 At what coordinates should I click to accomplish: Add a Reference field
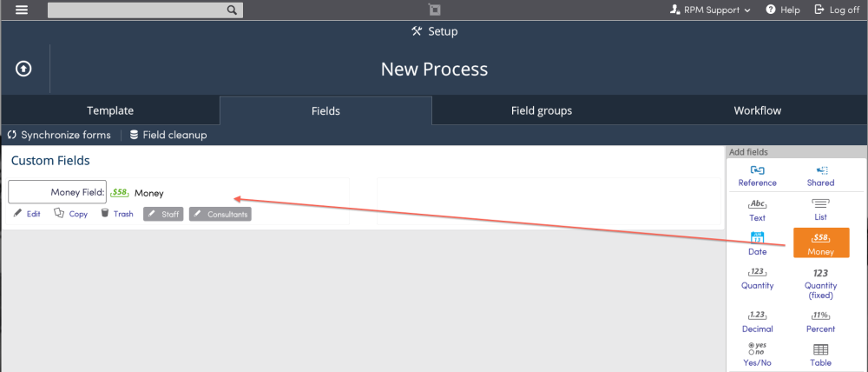coord(757,176)
